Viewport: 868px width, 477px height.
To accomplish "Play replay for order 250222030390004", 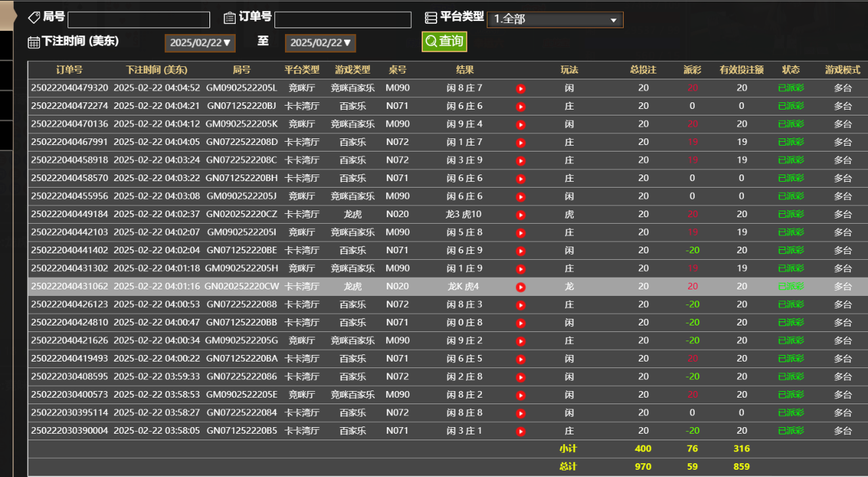I will 521,431.
